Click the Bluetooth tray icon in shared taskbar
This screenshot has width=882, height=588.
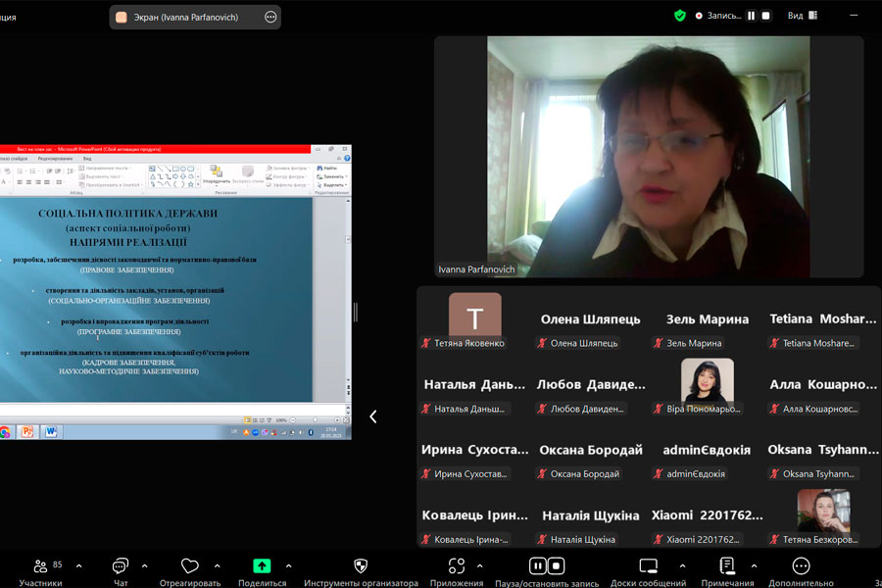click(311, 432)
